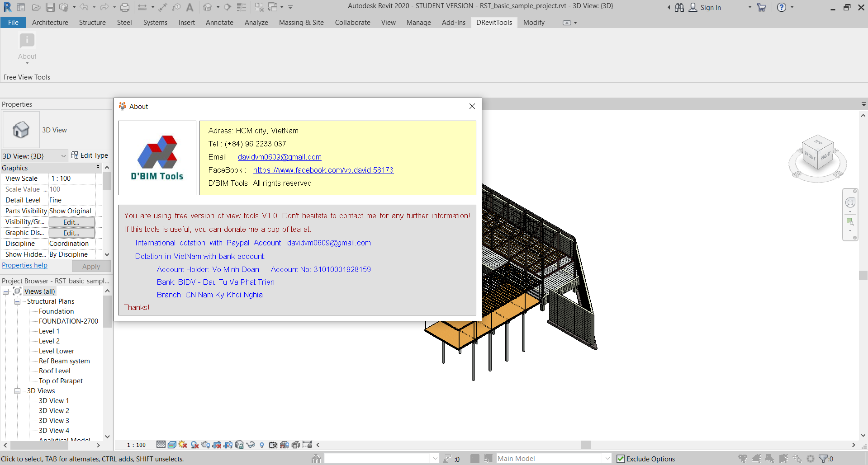868x465 pixels.
Task: Click the Print icon in quick access toolbar
Action: [125, 7]
